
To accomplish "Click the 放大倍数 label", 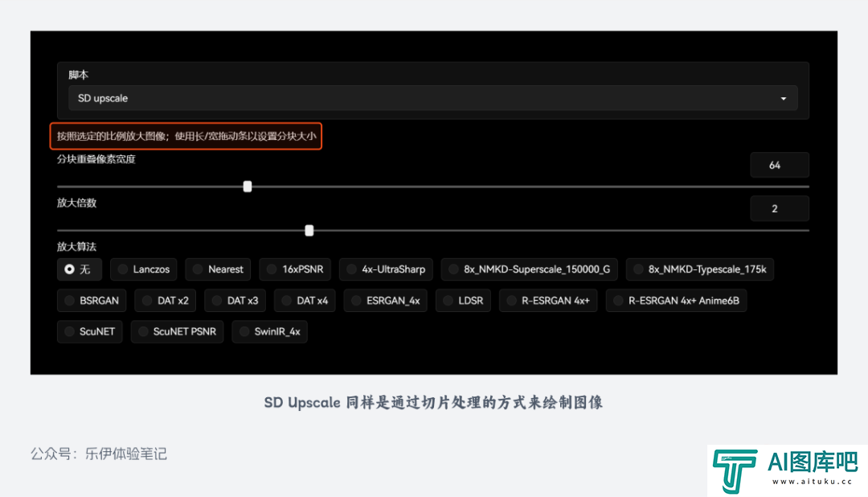I will point(76,203).
